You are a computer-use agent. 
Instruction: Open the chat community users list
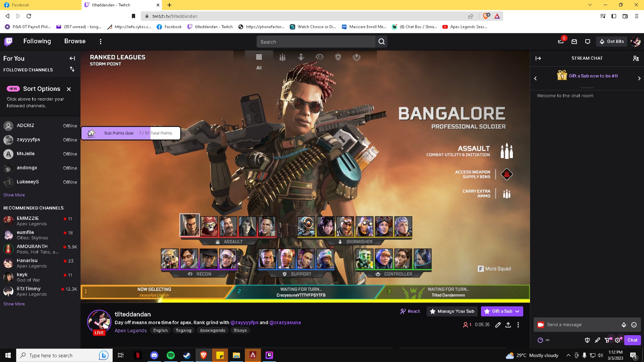(x=636, y=58)
